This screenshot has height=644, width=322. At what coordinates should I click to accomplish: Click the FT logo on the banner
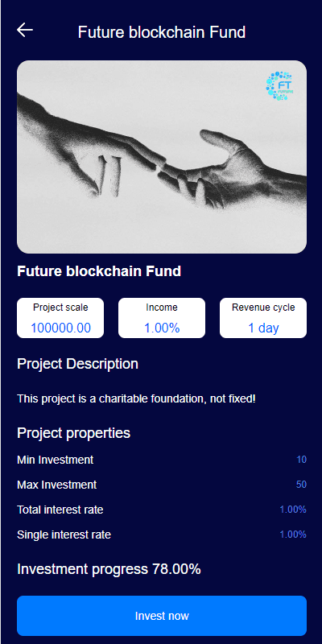click(279, 86)
